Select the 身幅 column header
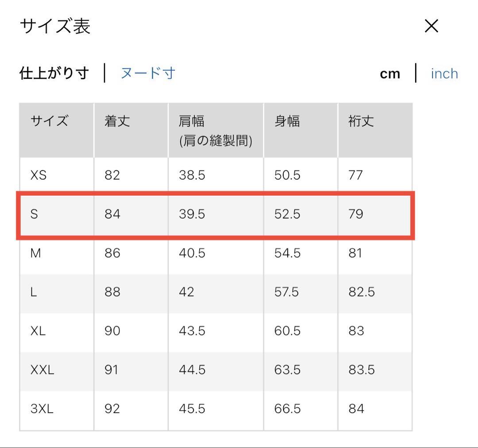 [x=287, y=121]
